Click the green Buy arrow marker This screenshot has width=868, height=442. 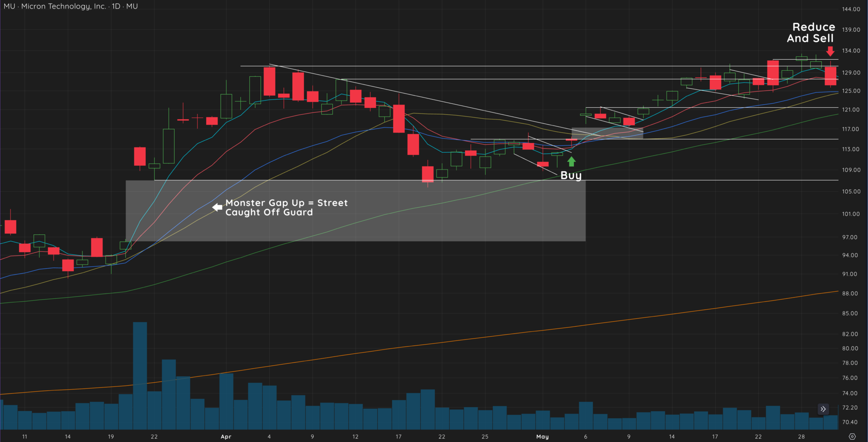571,161
